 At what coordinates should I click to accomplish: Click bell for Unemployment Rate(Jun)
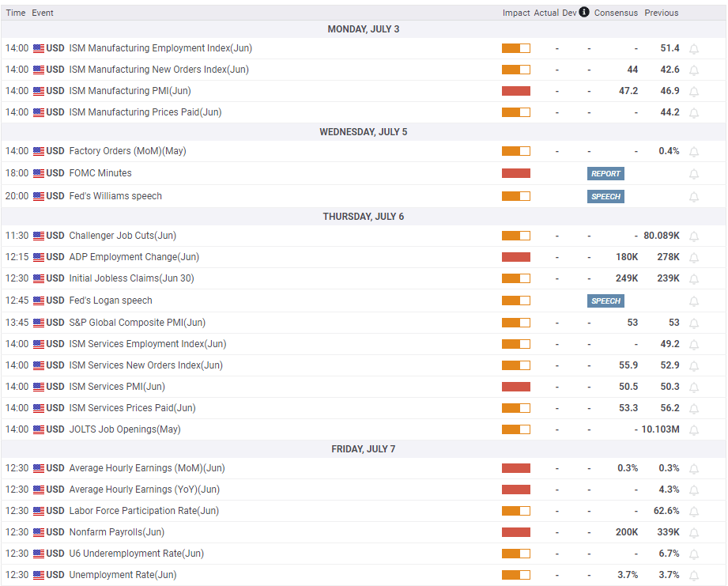click(x=694, y=576)
